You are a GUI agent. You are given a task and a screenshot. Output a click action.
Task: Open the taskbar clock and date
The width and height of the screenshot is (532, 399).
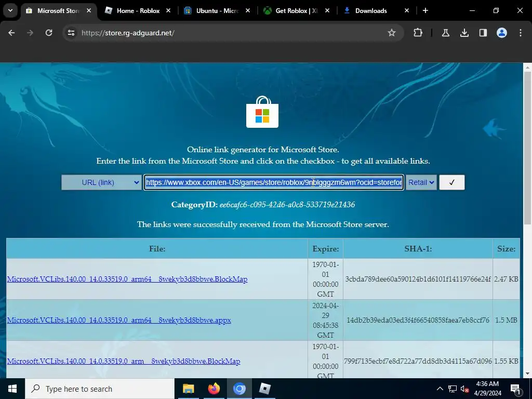click(x=487, y=389)
